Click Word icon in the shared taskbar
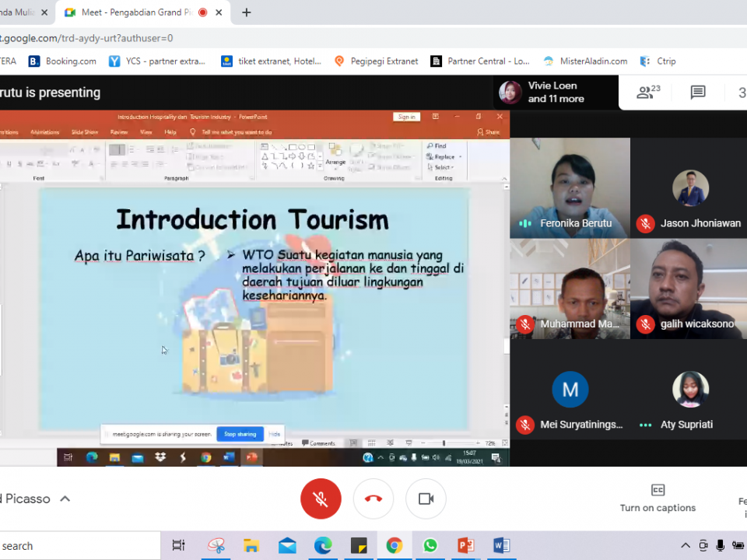 (229, 457)
